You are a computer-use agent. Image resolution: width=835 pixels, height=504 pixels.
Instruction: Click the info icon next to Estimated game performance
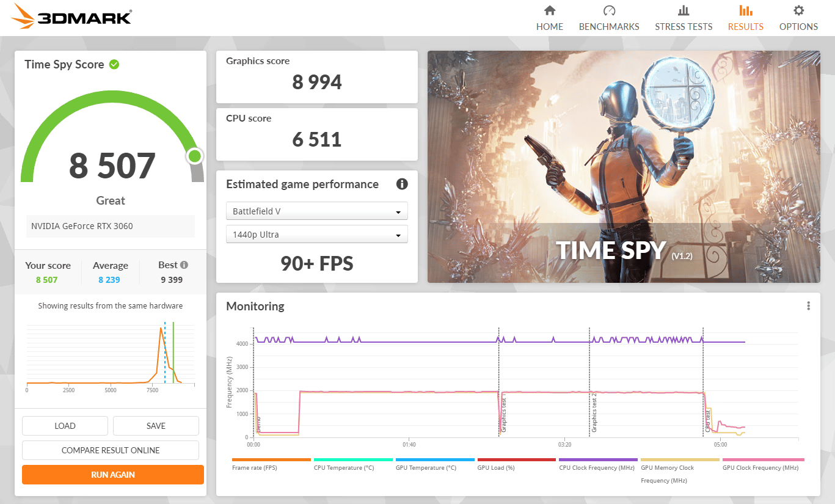tap(402, 184)
